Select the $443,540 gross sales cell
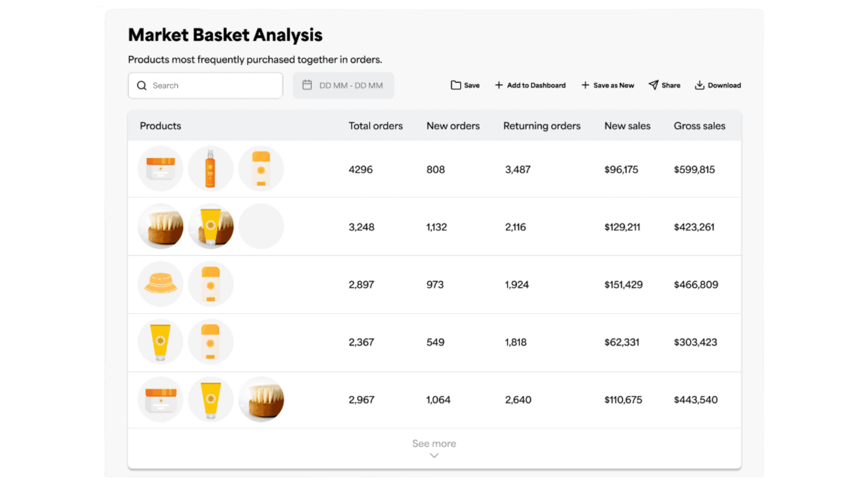 tap(696, 400)
